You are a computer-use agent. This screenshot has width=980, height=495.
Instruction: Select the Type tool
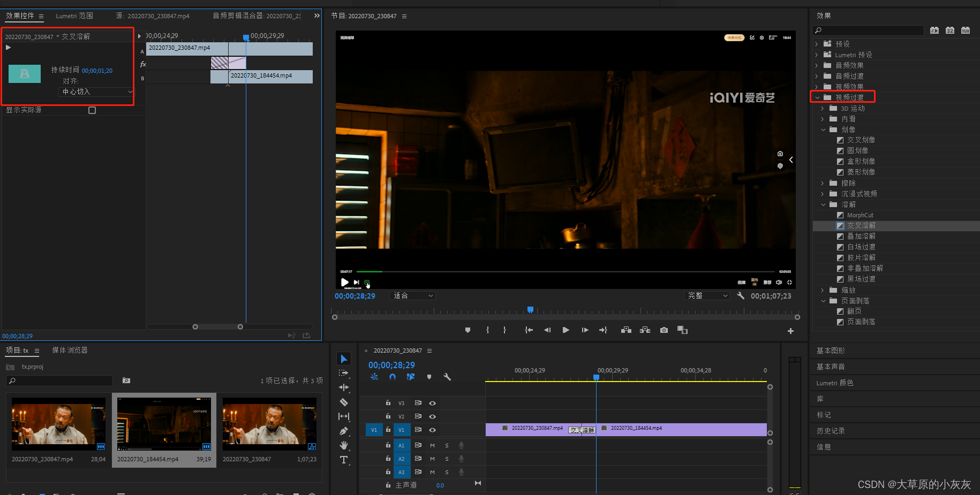344,460
